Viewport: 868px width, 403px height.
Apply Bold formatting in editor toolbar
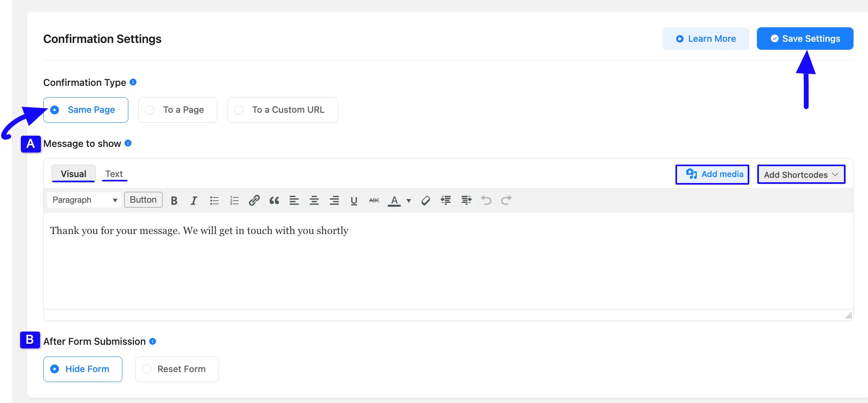(174, 200)
